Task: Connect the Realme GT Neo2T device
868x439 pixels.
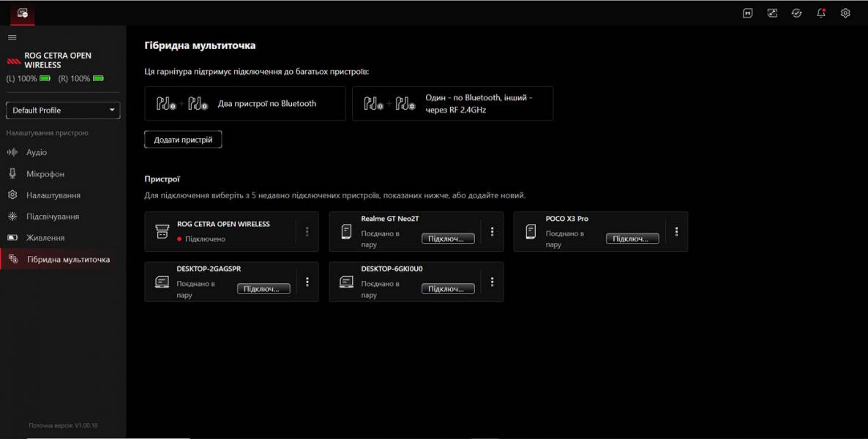Action: pyautogui.click(x=449, y=238)
